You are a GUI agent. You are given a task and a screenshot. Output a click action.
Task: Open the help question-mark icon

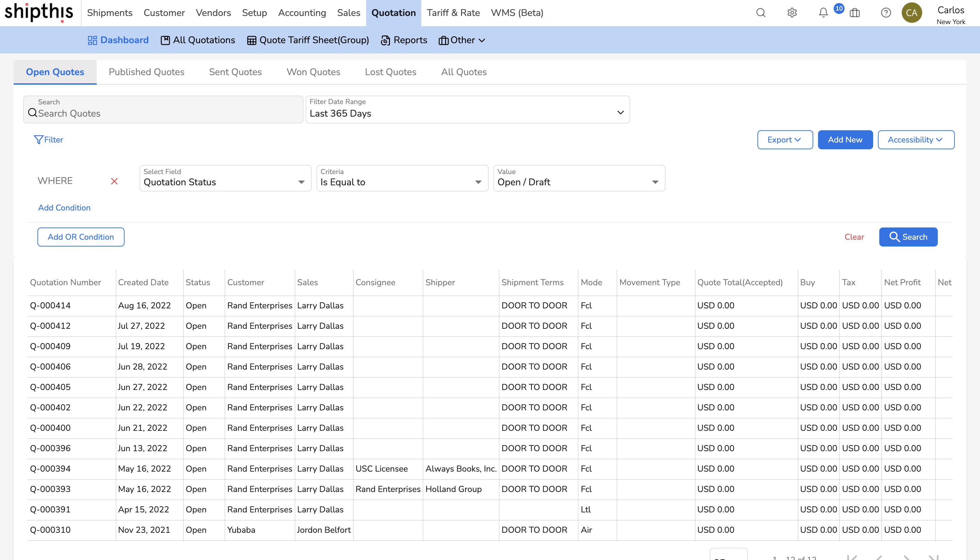[886, 13]
